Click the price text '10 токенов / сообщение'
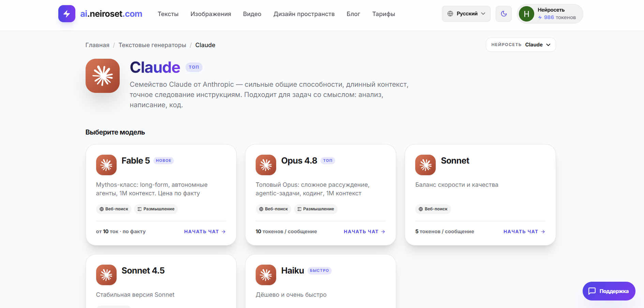Screen dimensions: 644x308 [x=286, y=232]
